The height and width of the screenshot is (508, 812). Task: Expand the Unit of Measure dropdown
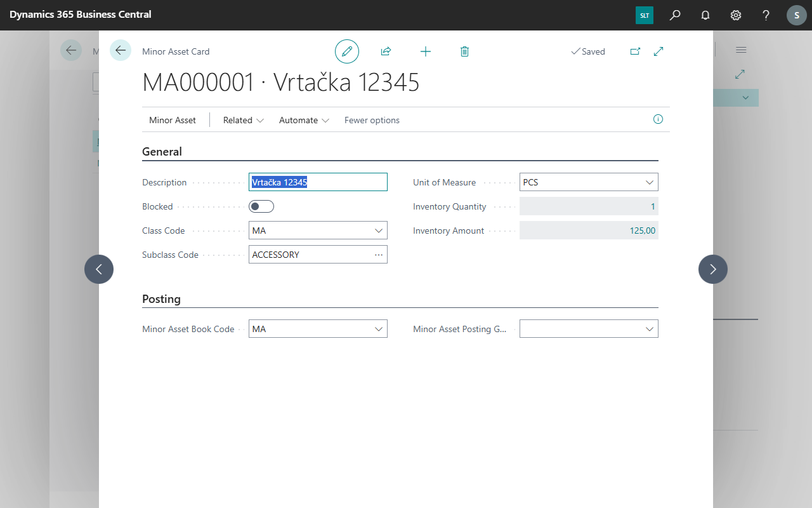tap(650, 182)
